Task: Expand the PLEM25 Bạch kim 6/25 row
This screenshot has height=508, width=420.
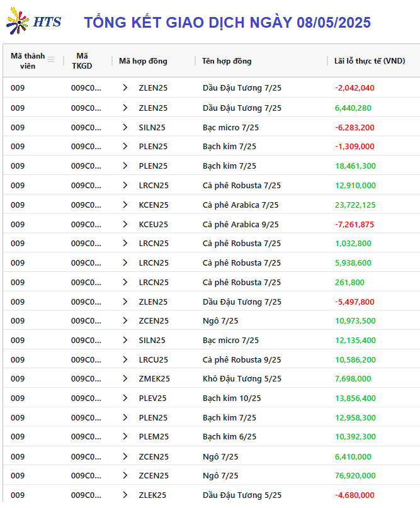Action: [125, 436]
